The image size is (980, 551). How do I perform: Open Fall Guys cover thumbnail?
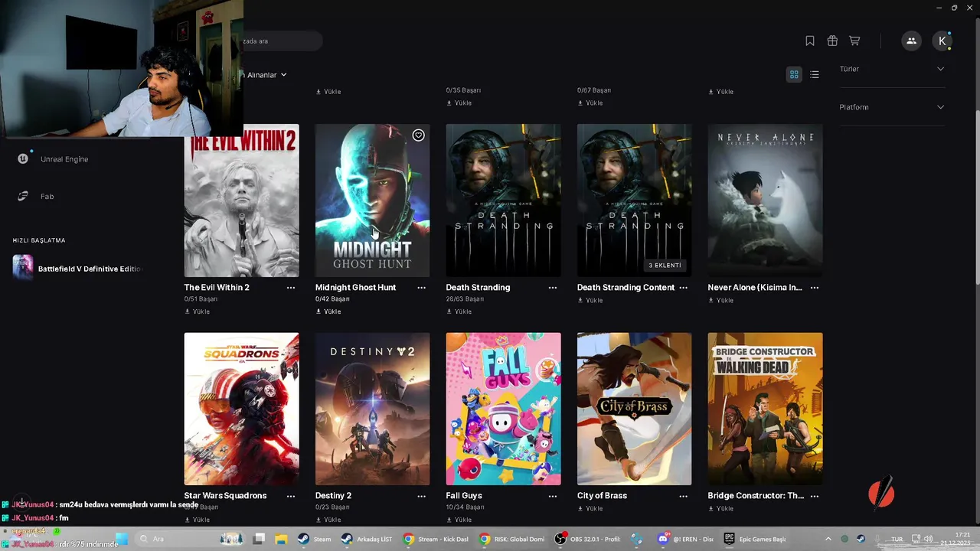(x=504, y=409)
